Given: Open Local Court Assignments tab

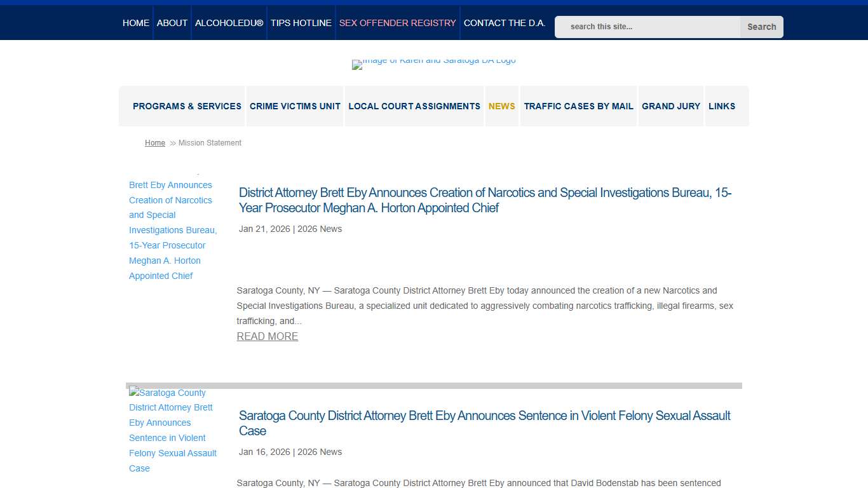Looking at the screenshot, I should pos(414,106).
